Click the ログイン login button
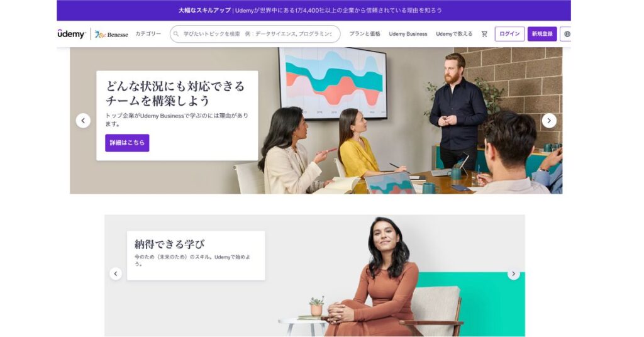644x337 pixels. coord(509,34)
